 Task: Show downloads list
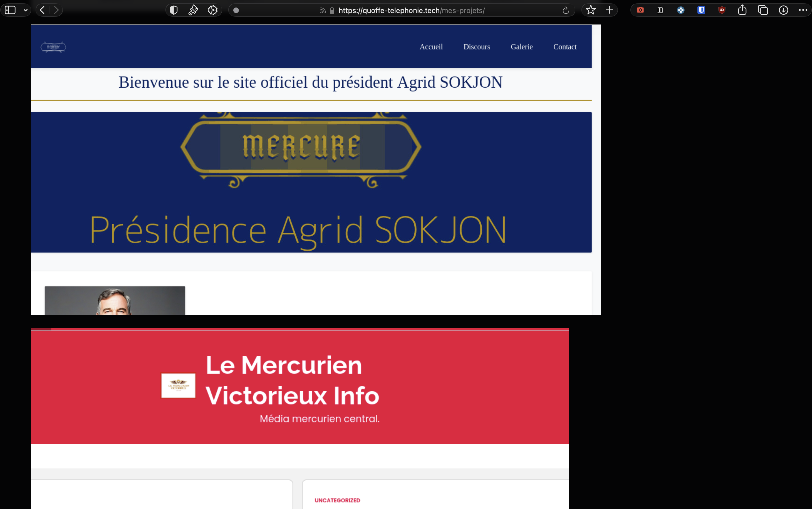[x=783, y=10]
